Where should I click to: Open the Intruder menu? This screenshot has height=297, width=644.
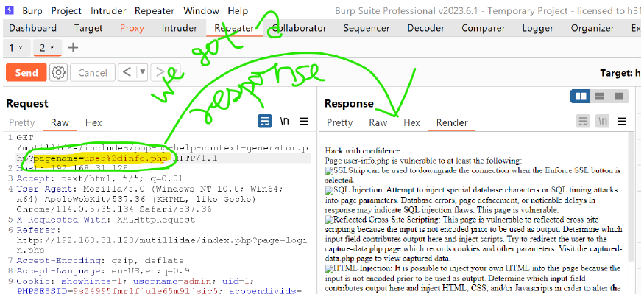click(108, 11)
